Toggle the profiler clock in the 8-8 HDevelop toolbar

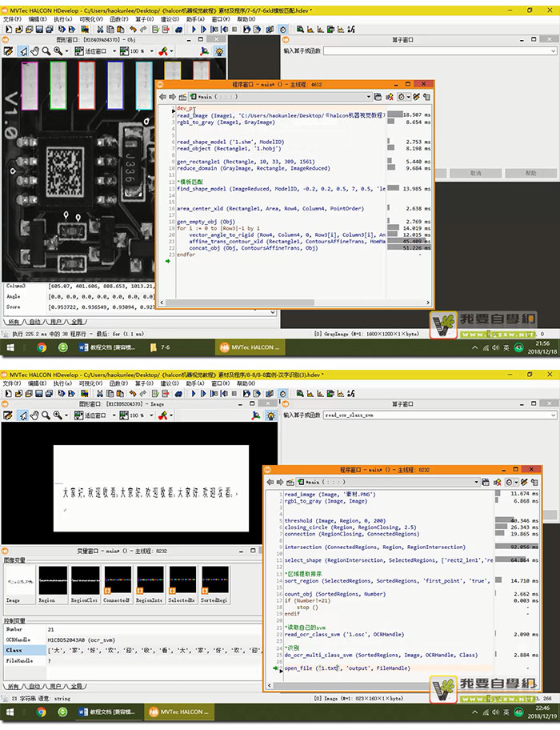click(282, 394)
